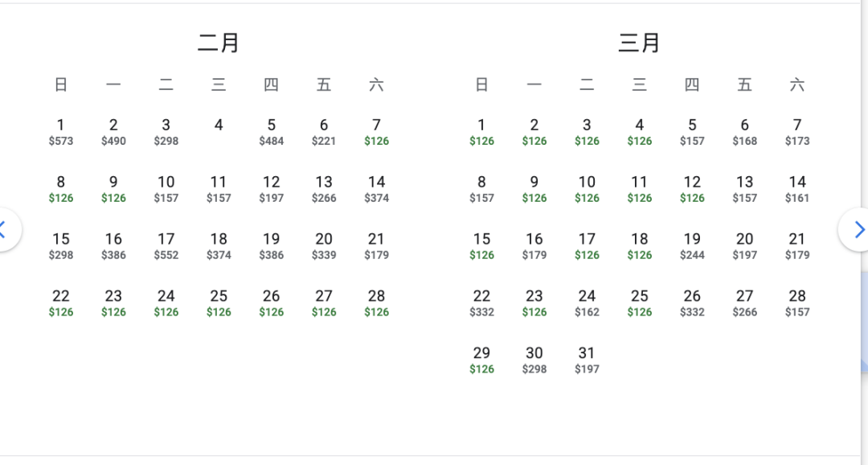Select February 28 priced $126
The image size is (868, 465).
tap(376, 303)
